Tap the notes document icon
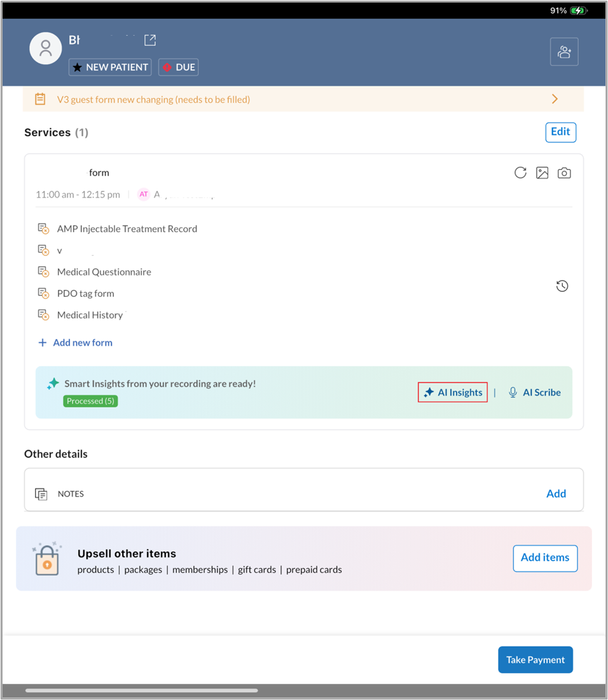This screenshot has height=700, width=608. (x=41, y=494)
